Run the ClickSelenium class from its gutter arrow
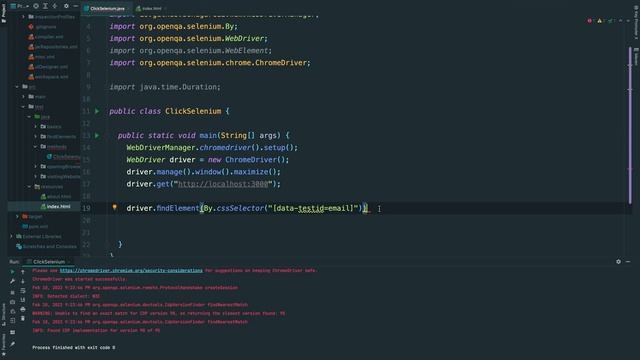640x360 pixels. tap(97, 111)
